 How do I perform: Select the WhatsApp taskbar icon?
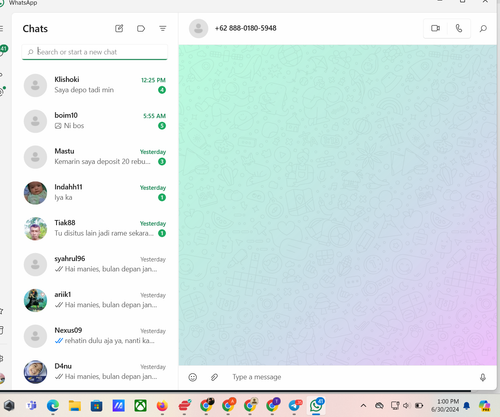316,405
